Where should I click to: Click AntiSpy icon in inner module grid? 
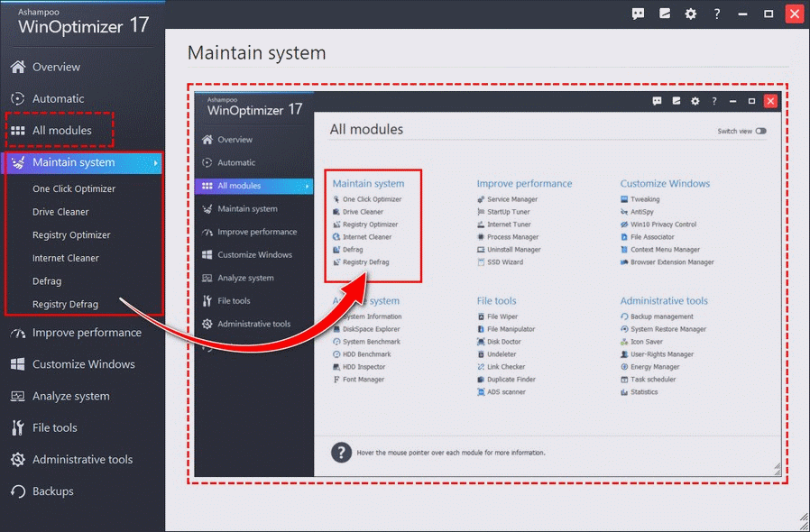tap(624, 212)
